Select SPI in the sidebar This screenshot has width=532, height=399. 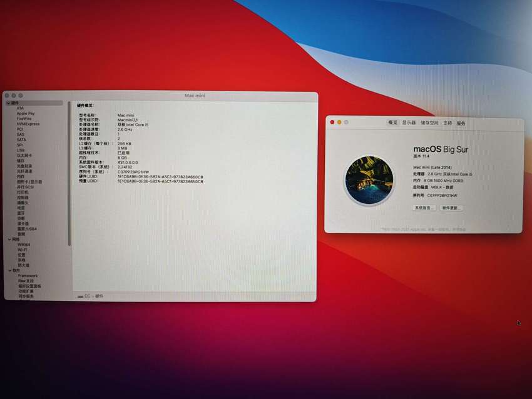[20, 145]
